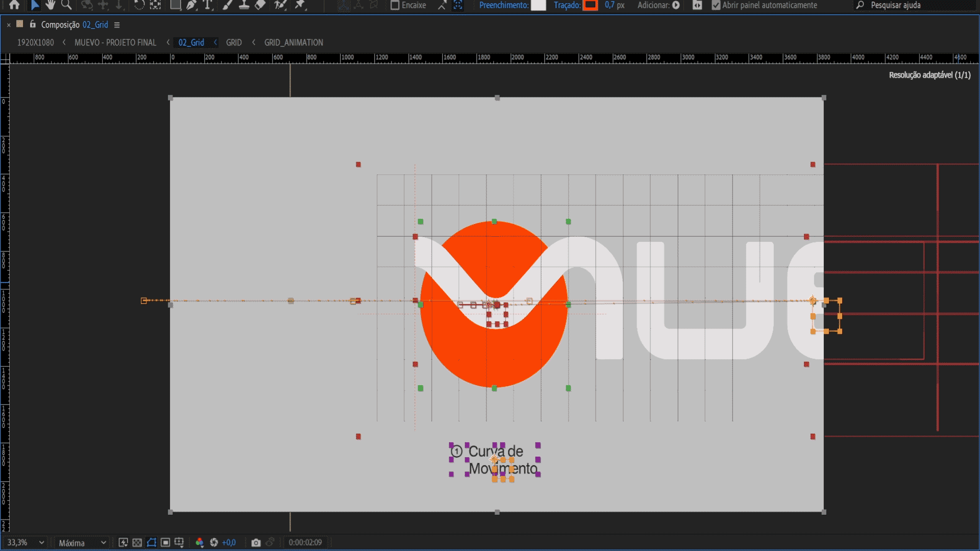Select the Pan Behind anchor point tool
980x551 pixels.
pos(155,5)
